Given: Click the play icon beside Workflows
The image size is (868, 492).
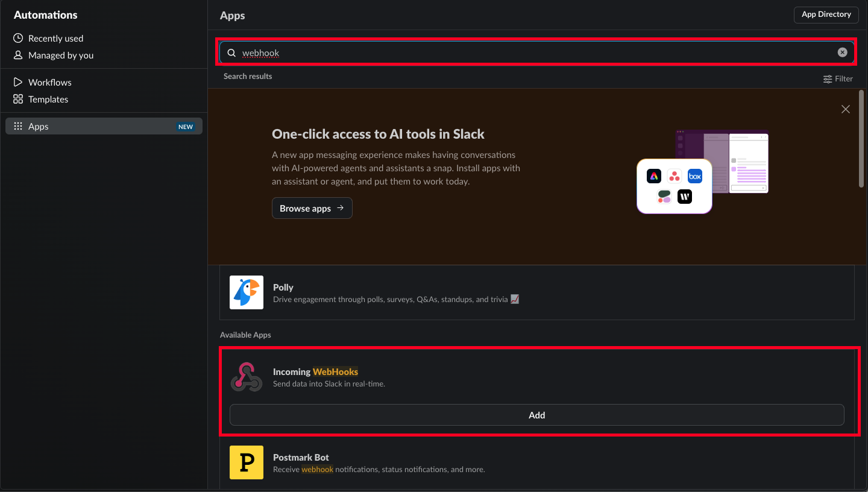Looking at the screenshot, I should (x=18, y=82).
